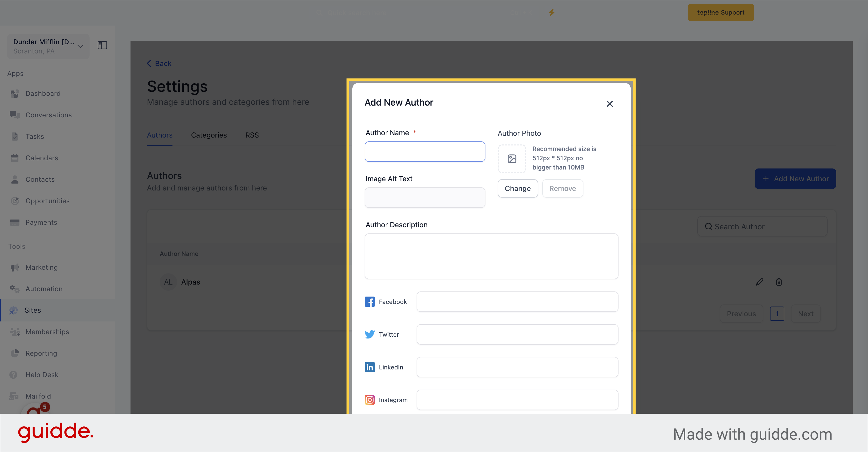
Task: Click the Author Name input field
Action: click(x=425, y=151)
